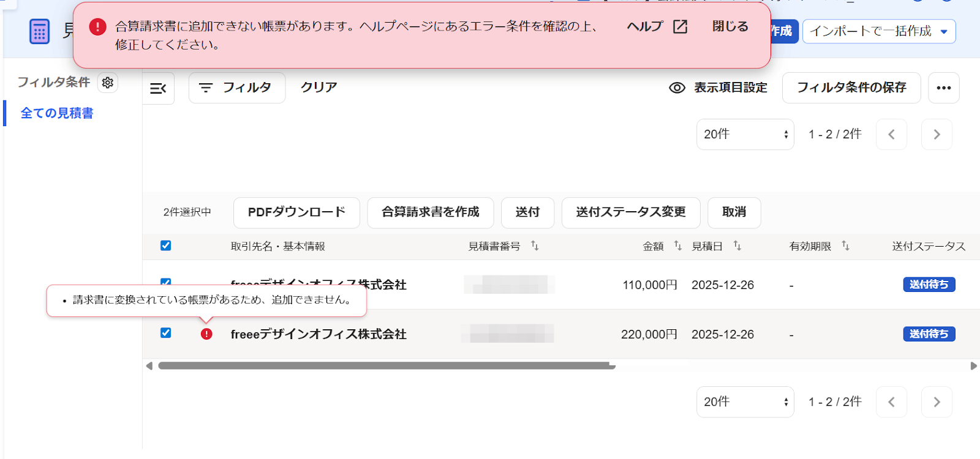
Task: Open the フィルタ button
Action: coord(237,88)
